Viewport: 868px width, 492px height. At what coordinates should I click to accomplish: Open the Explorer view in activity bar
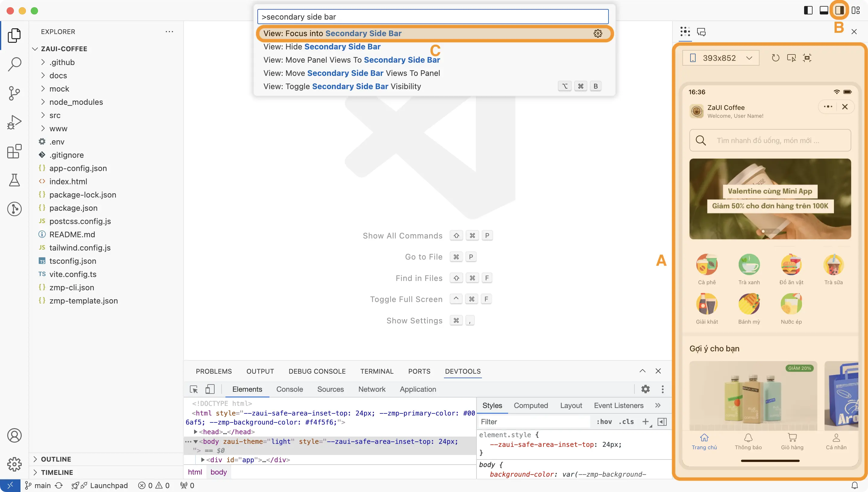14,35
